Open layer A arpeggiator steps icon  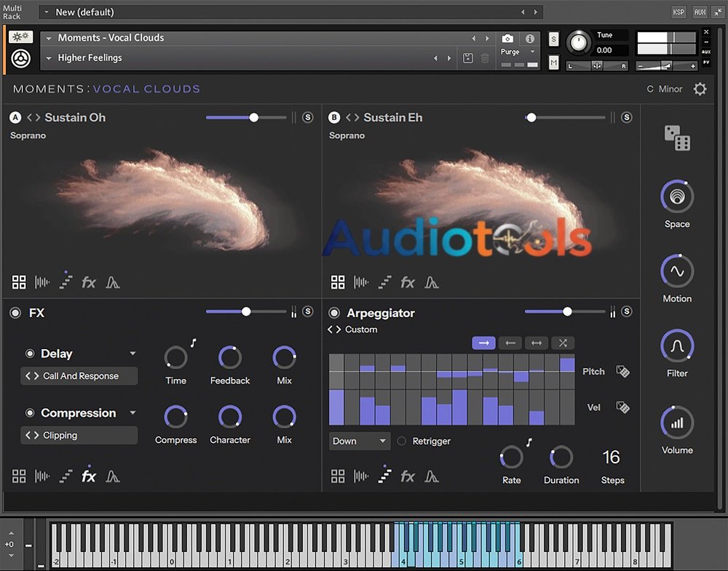tap(66, 281)
